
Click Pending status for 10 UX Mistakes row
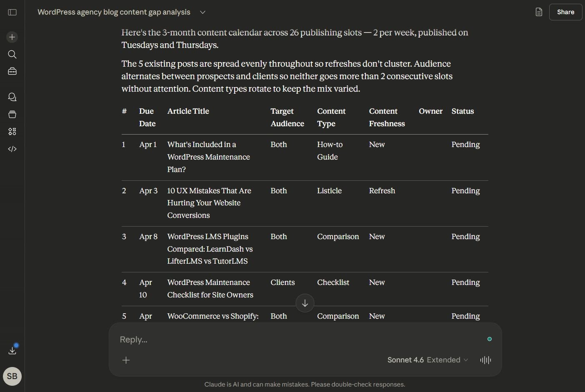point(465,191)
